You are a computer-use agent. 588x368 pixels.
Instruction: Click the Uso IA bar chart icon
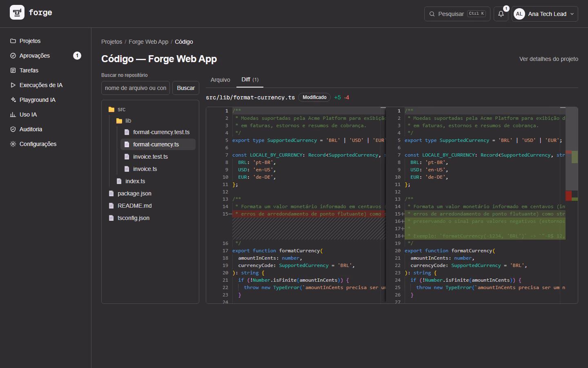tap(13, 114)
